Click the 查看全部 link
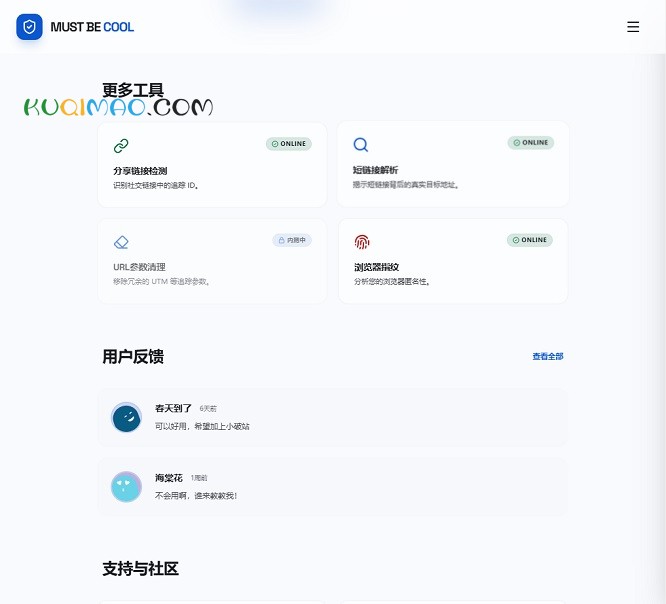Image resolution: width=666 pixels, height=604 pixels. [x=548, y=356]
